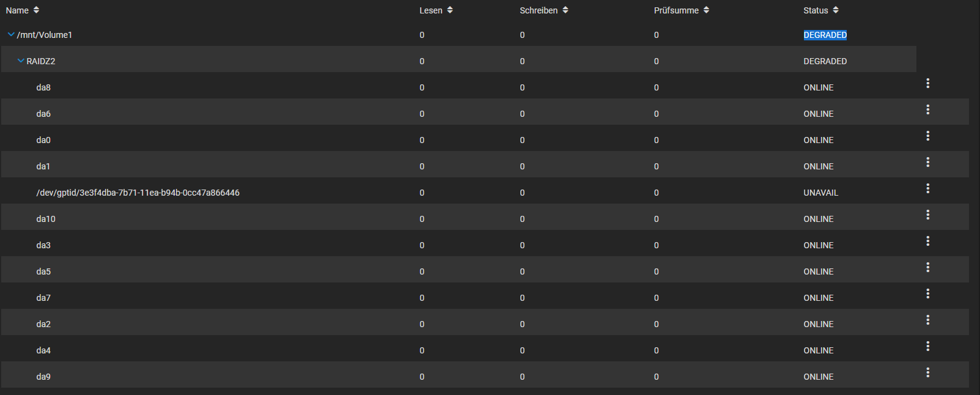Image resolution: width=980 pixels, height=395 pixels.
Task: Open the options menu for da0
Action: coord(927,136)
